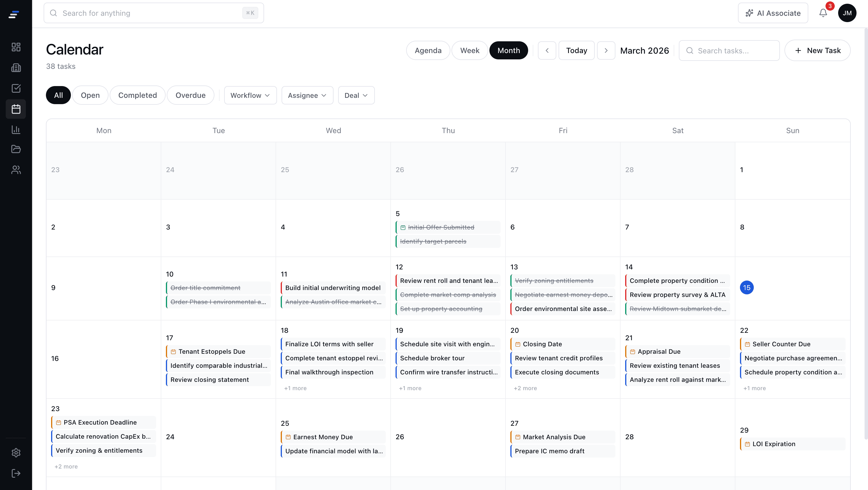Click calendar icon on Appraisal Due event
868x490 pixels.
click(632, 352)
